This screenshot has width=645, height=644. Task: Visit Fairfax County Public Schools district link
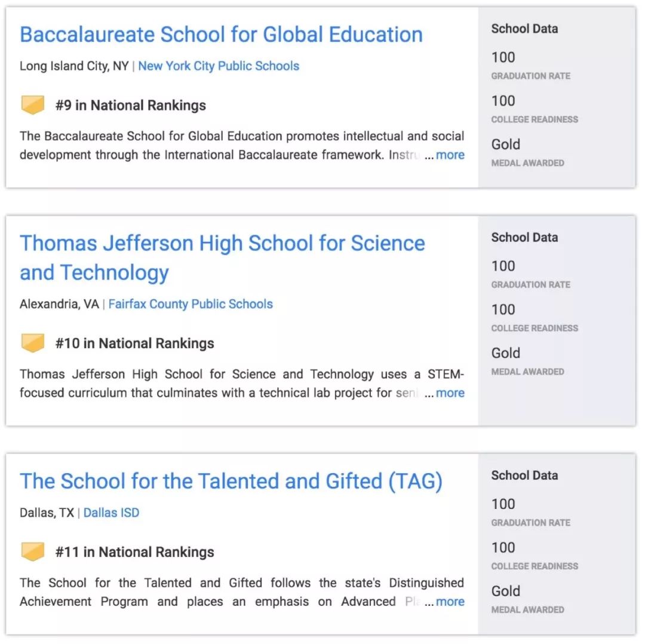click(191, 304)
